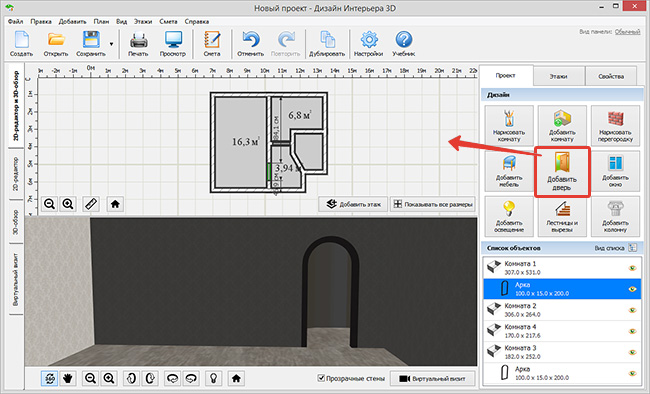
Task: Hide Комната 3 with its eye icon
Action: pyautogui.click(x=633, y=352)
